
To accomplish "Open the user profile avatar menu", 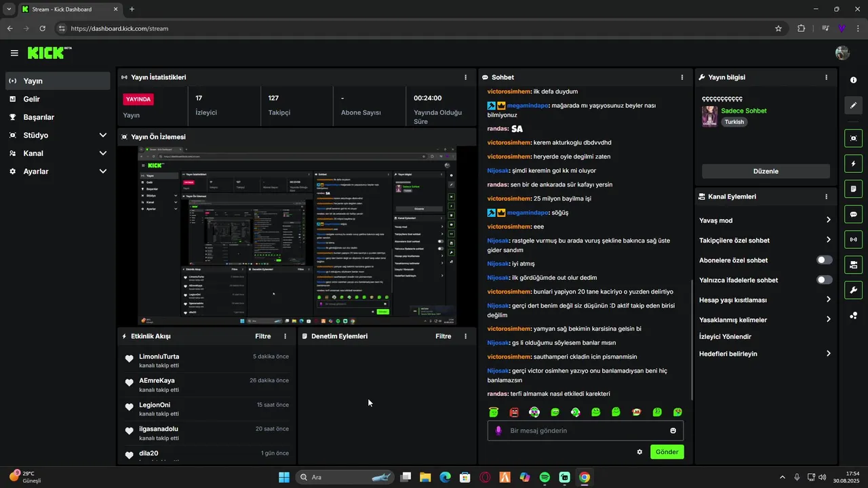I will pos(842,53).
